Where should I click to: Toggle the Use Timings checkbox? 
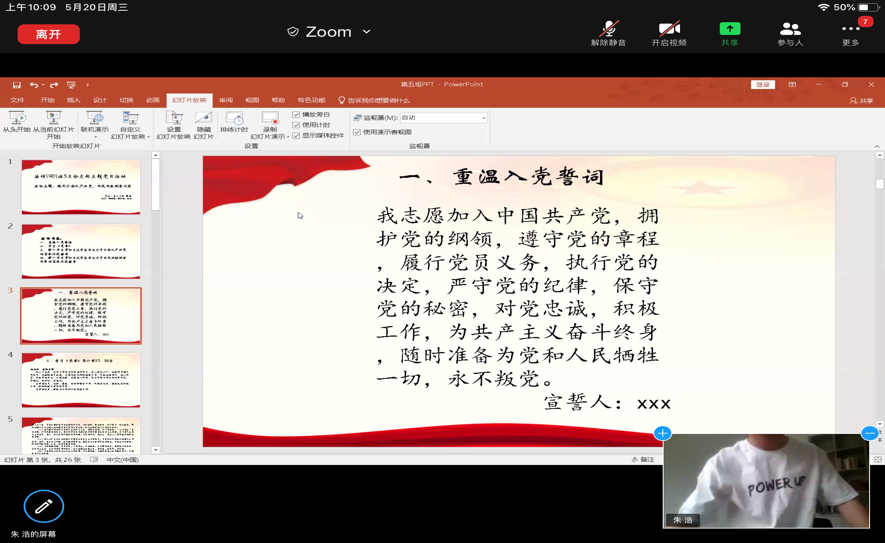(x=297, y=125)
